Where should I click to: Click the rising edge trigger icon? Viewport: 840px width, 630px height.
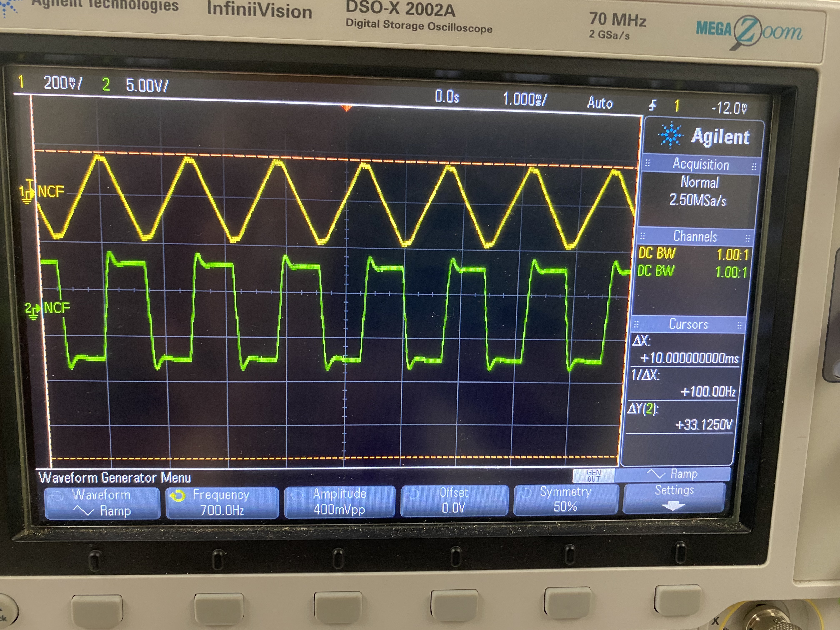(653, 105)
